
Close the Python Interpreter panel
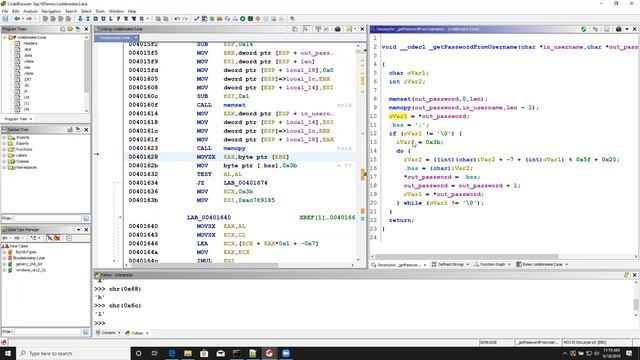tap(634, 275)
